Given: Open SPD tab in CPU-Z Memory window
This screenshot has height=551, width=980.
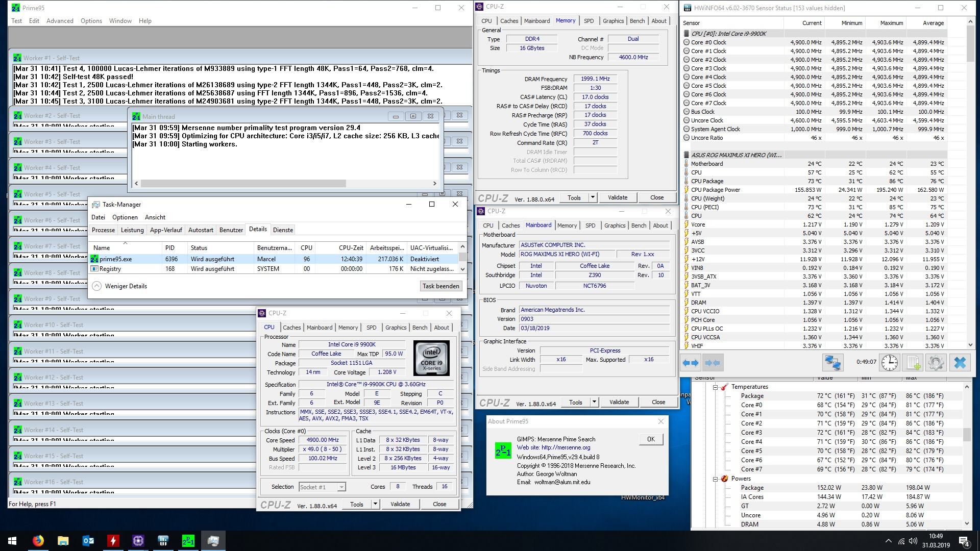Looking at the screenshot, I should point(589,21).
